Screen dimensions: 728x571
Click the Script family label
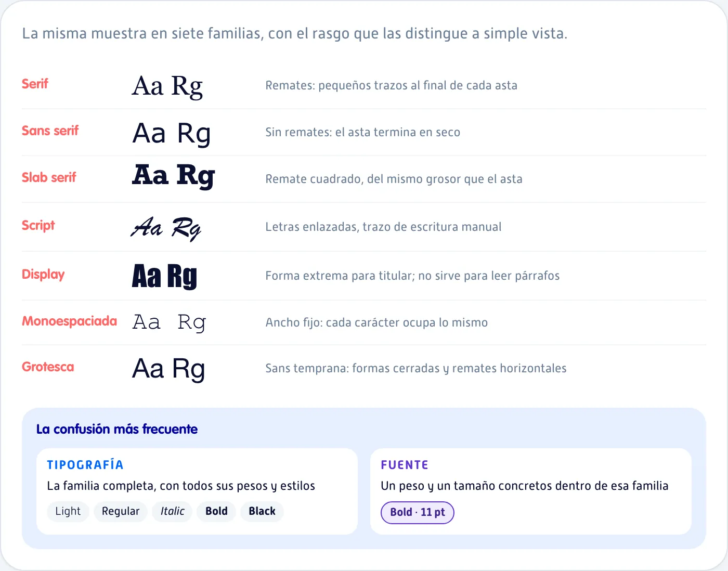click(x=38, y=225)
